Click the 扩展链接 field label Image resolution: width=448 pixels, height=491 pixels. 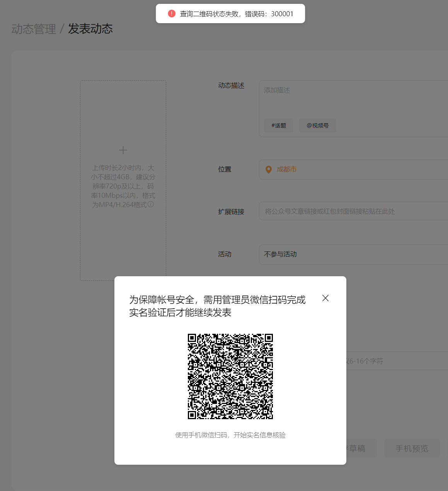(x=231, y=212)
